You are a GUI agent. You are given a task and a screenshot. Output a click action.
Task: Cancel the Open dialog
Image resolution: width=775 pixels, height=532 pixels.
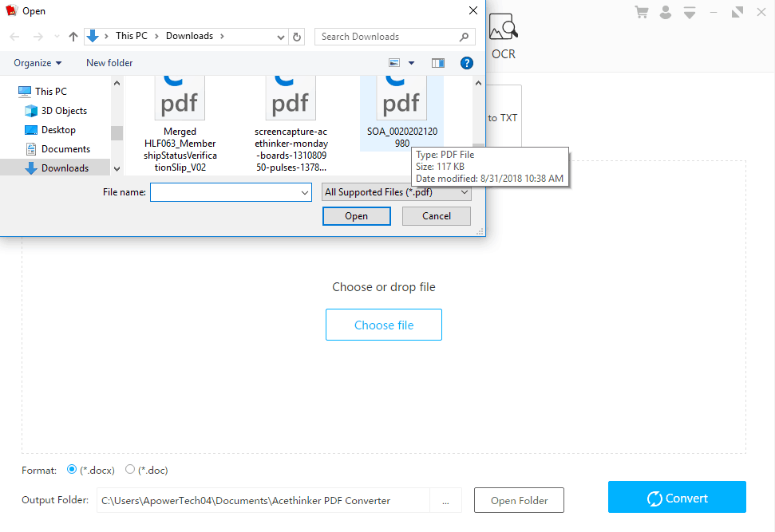tap(437, 216)
